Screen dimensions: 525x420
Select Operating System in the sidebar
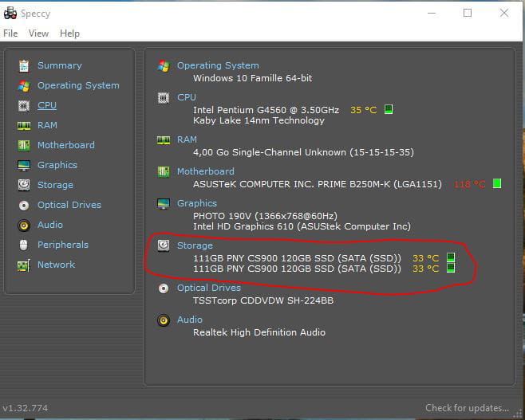78,85
